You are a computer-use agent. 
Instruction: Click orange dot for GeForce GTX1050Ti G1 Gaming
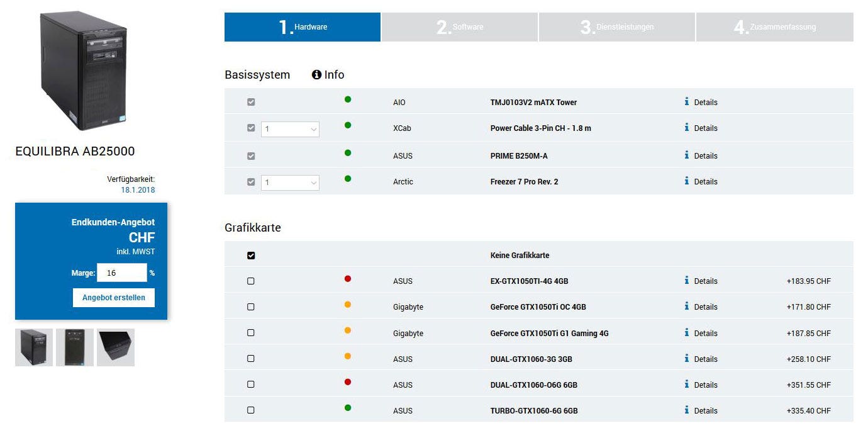coord(348,330)
